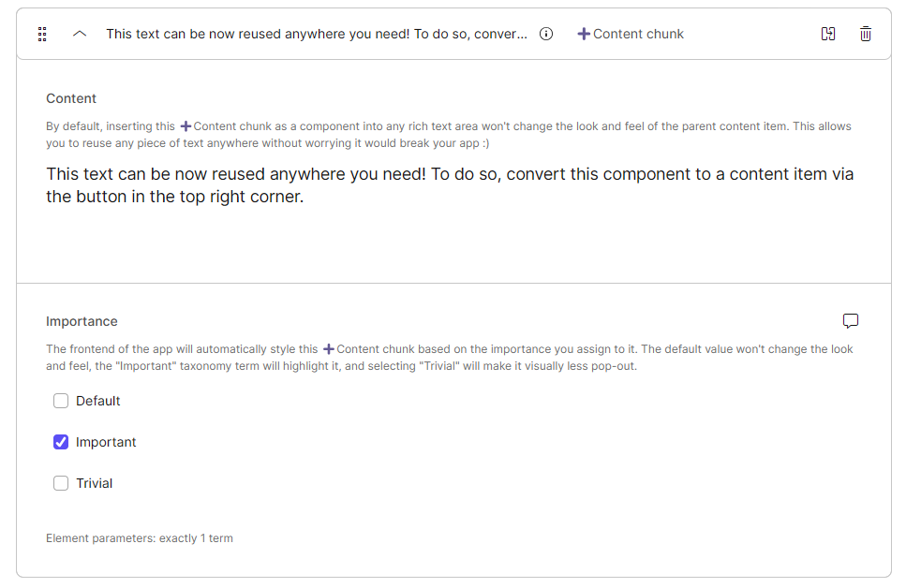Toggle Trivial by clicking its label
Image resolution: width=906 pixels, height=588 pixels.
(94, 482)
